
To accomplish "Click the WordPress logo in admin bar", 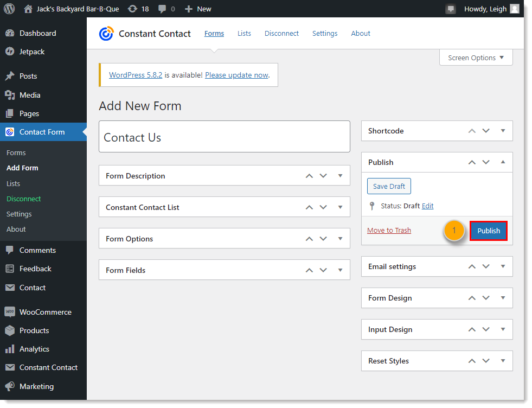I will pyautogui.click(x=9, y=9).
